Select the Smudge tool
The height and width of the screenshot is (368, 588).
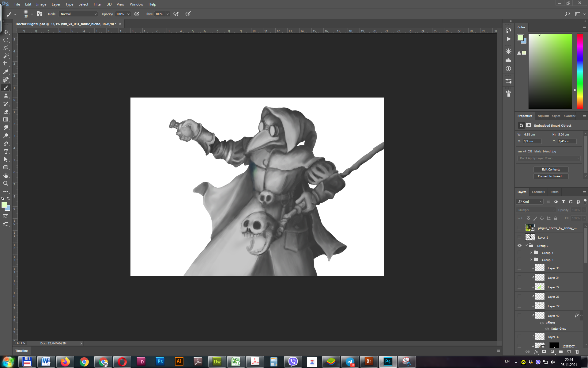tap(6, 128)
